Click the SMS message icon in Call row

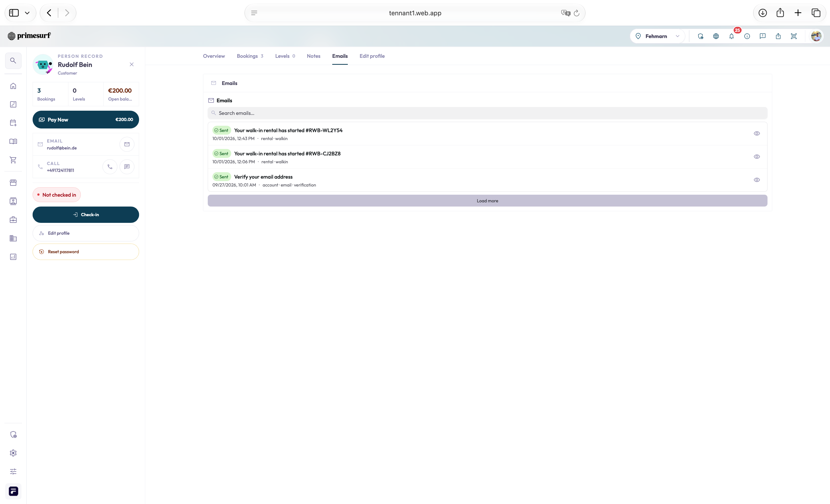click(x=127, y=167)
